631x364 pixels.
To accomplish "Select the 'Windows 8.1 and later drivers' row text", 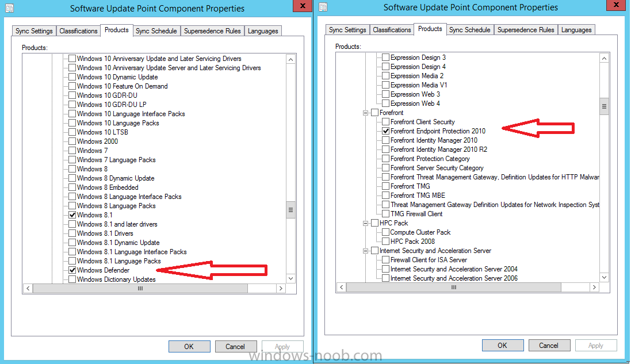I will click(117, 224).
